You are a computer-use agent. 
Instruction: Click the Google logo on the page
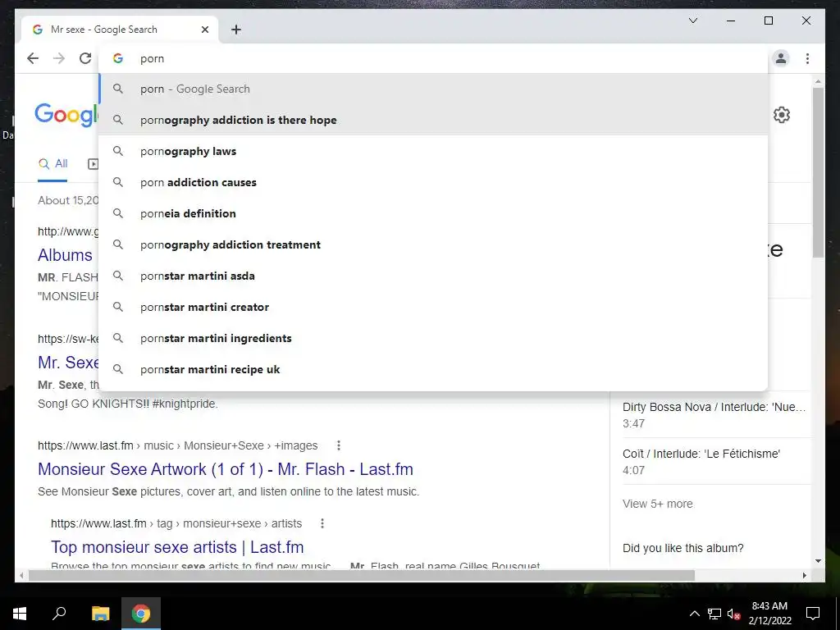(x=66, y=115)
